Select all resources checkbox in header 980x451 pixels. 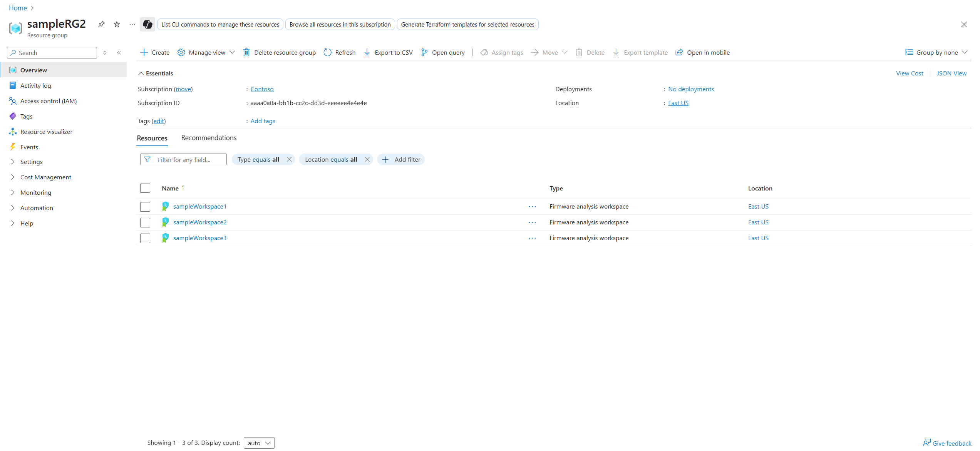point(145,188)
